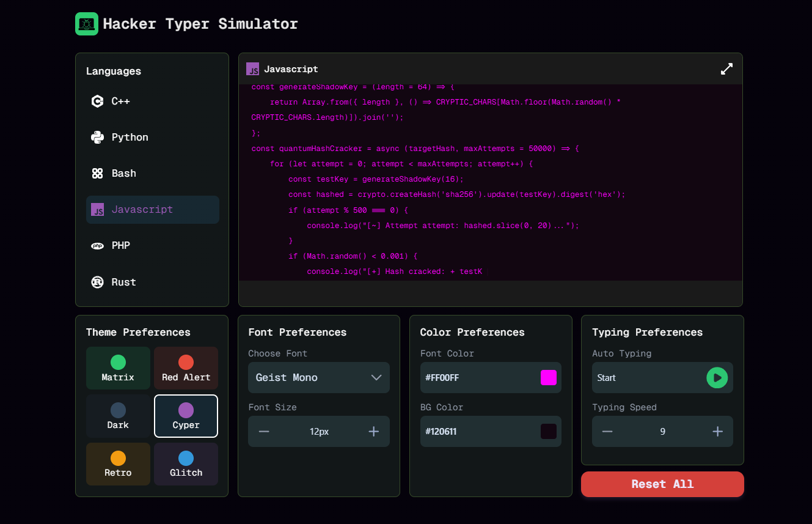Select the Red Alert theme
The height and width of the screenshot is (524, 812).
[x=186, y=368]
